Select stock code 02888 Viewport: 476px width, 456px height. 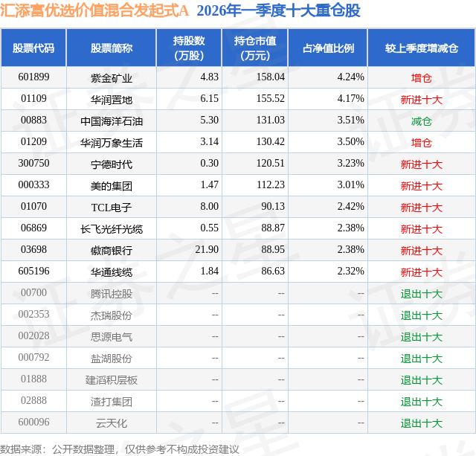tap(33, 400)
